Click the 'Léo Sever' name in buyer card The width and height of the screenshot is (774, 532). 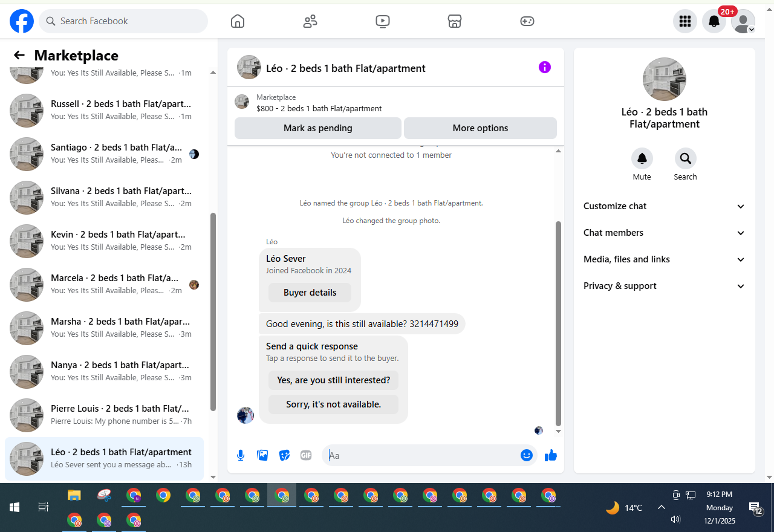coord(286,259)
